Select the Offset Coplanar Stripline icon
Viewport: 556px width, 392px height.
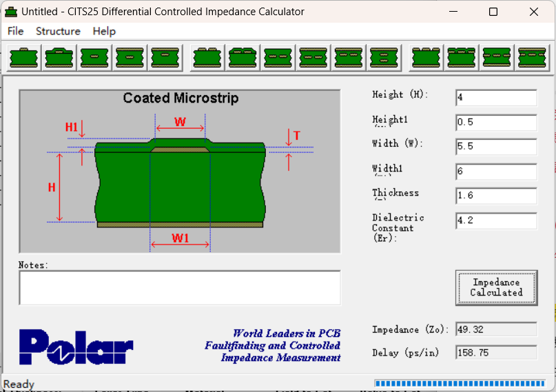tap(533, 58)
